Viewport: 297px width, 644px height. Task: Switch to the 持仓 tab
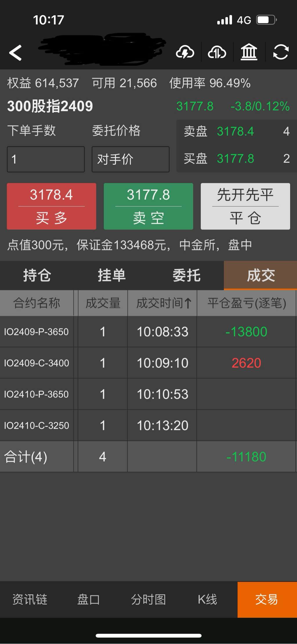pyautogui.click(x=37, y=275)
